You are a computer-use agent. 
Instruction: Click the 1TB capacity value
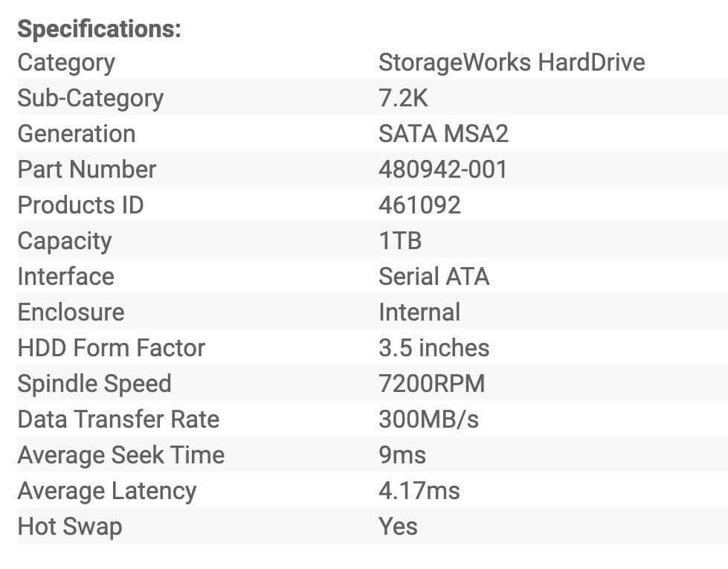[x=400, y=241]
